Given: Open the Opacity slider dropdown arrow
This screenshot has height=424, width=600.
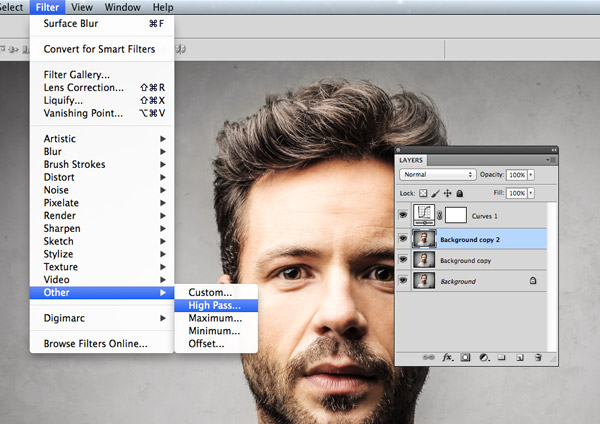Looking at the screenshot, I should pyautogui.click(x=531, y=174).
